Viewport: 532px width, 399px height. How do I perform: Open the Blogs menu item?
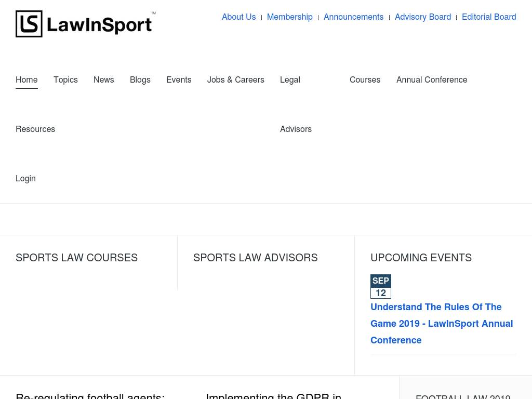point(140,80)
